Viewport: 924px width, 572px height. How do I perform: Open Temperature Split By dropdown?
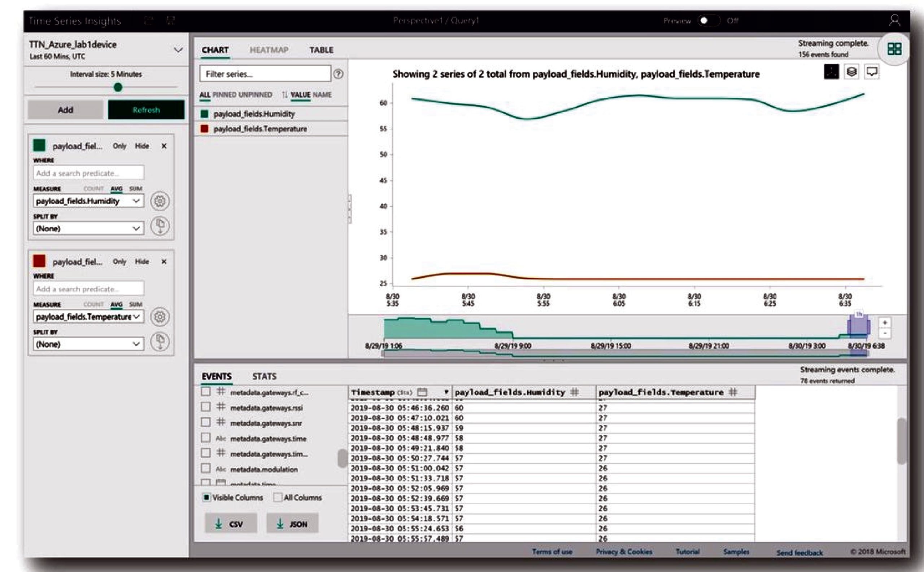click(x=88, y=344)
